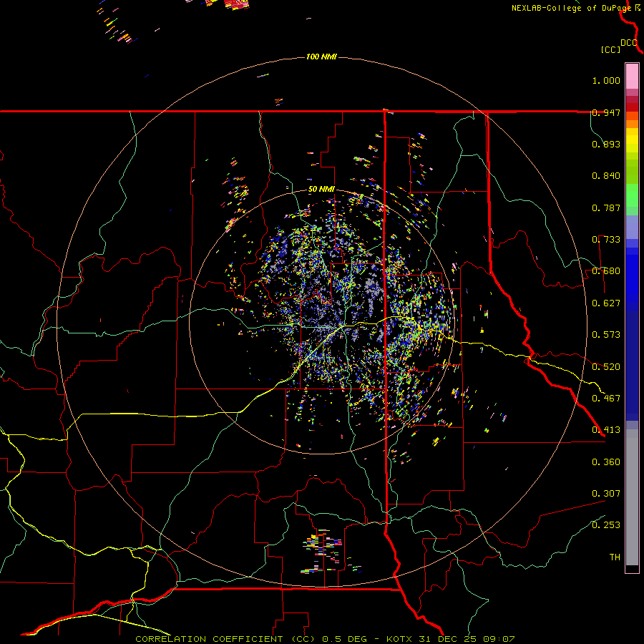644x644 pixels.
Task: Click the 0.253 scale value
Action: coord(606,525)
